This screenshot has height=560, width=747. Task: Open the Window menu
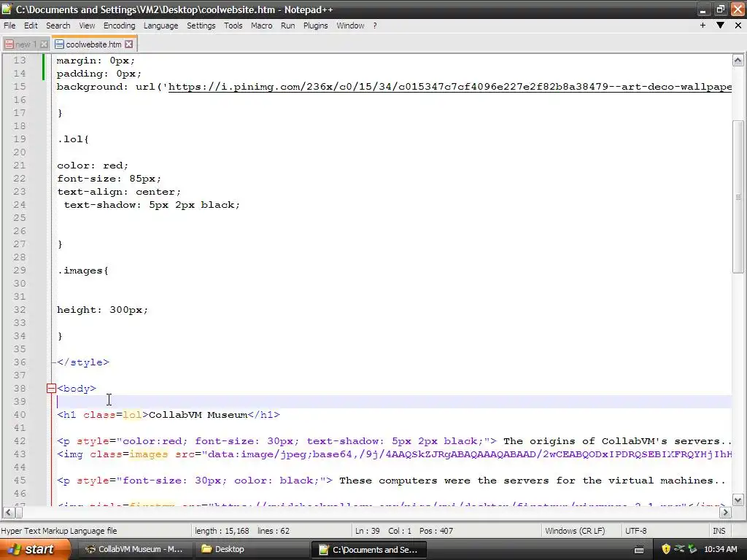[350, 26]
